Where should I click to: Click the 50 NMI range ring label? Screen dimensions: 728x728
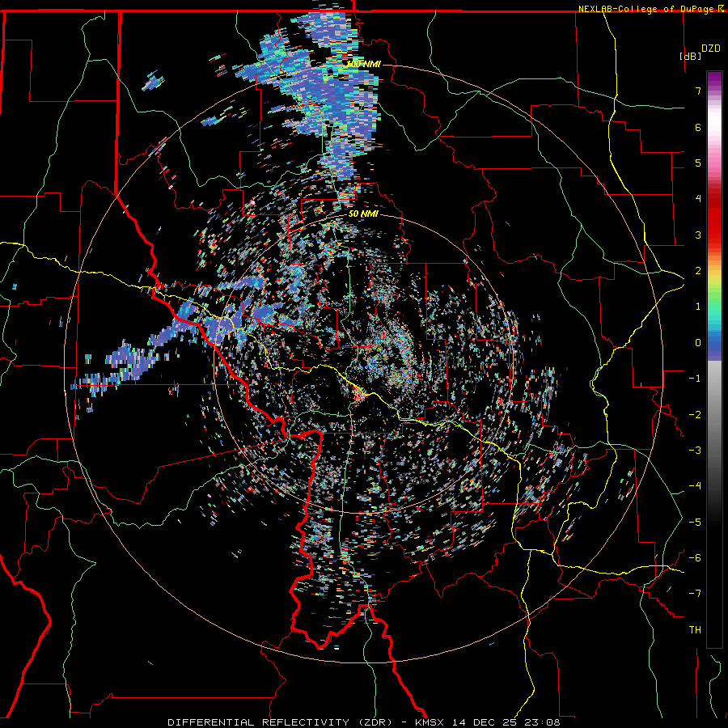tap(363, 214)
